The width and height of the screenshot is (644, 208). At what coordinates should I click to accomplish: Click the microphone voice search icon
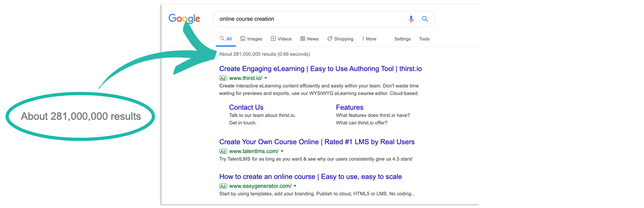click(x=411, y=19)
